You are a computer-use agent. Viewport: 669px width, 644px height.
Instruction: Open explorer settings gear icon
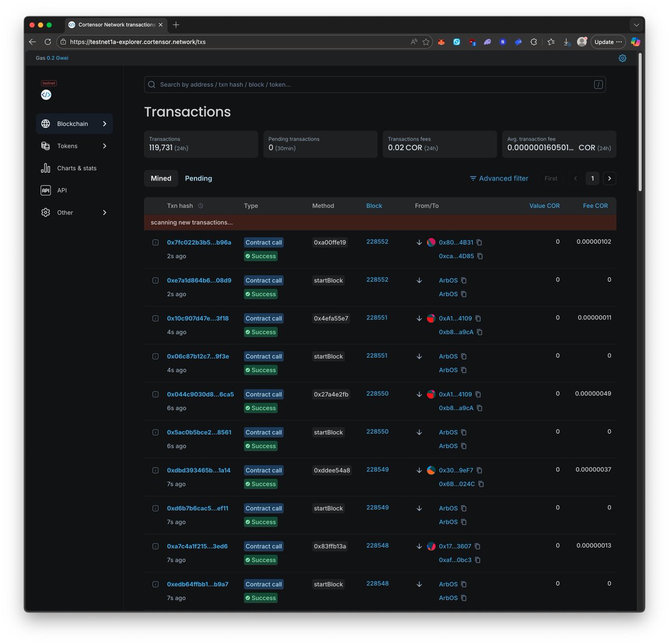[622, 58]
